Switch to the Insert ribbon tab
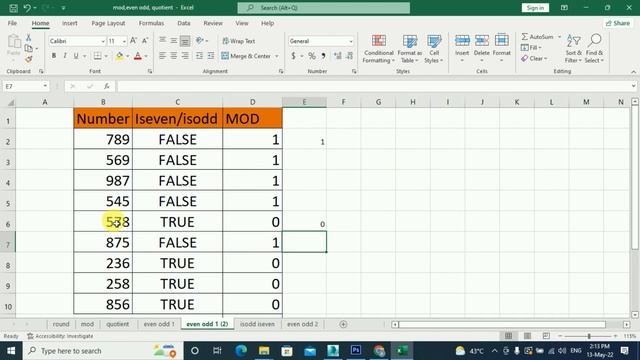This screenshot has height=360, width=640. click(70, 23)
